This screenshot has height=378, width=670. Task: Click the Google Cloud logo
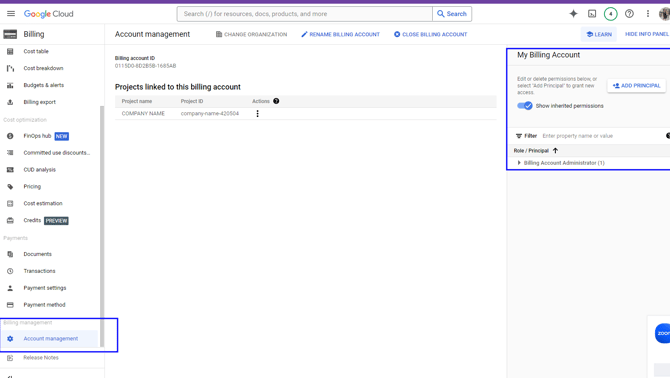[48, 14]
